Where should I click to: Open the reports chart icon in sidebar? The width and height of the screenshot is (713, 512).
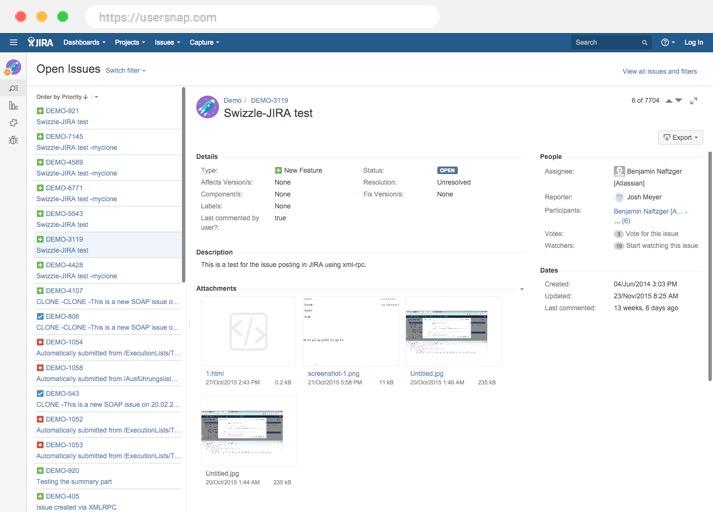point(13,105)
